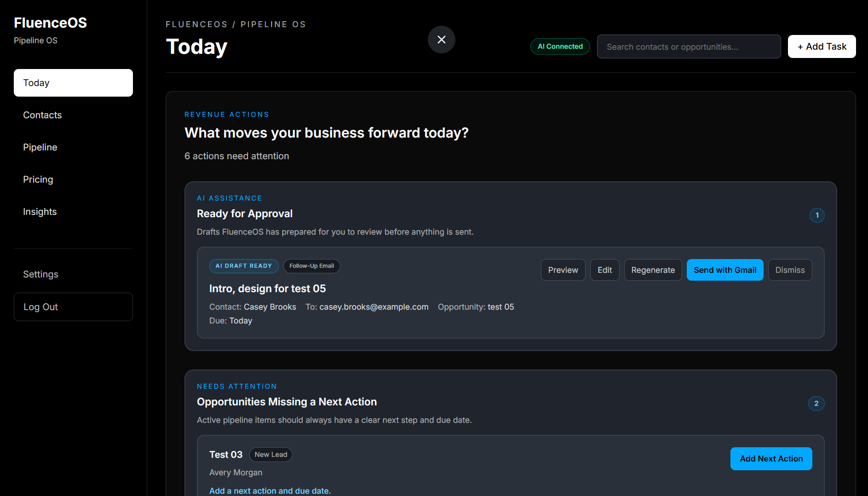Click the round X close icon
868x496 pixels.
tap(442, 40)
